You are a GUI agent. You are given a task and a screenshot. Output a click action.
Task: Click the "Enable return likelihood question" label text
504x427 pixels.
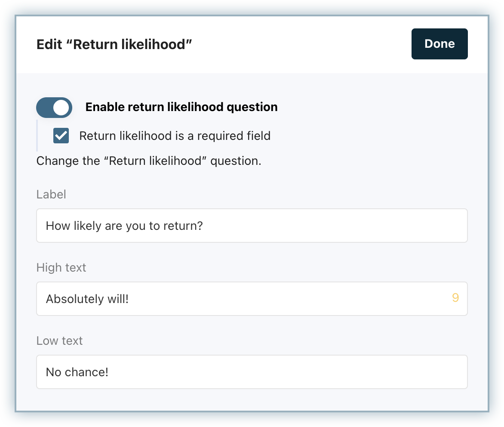pyautogui.click(x=181, y=107)
